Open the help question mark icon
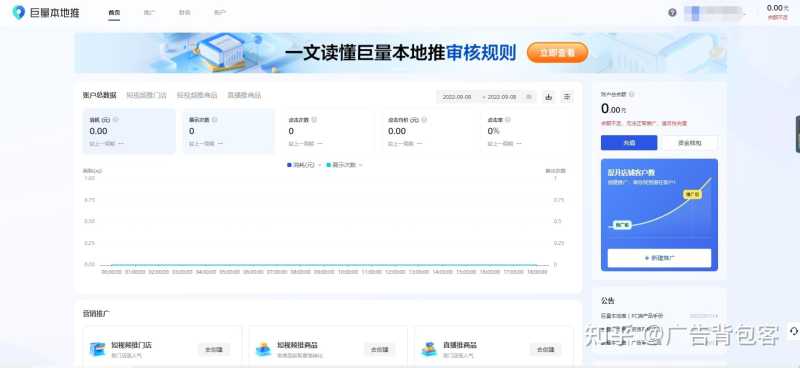 [x=672, y=13]
